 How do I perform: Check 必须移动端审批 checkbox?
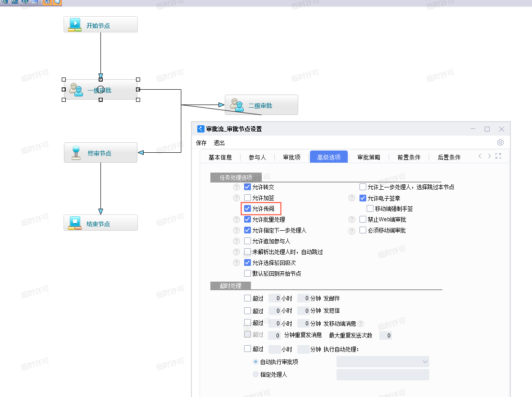tap(363, 230)
